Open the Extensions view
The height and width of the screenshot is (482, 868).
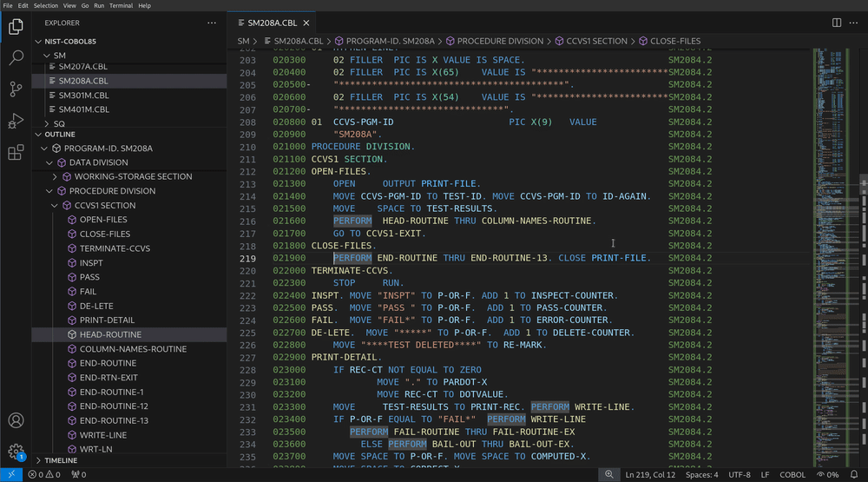point(16,153)
